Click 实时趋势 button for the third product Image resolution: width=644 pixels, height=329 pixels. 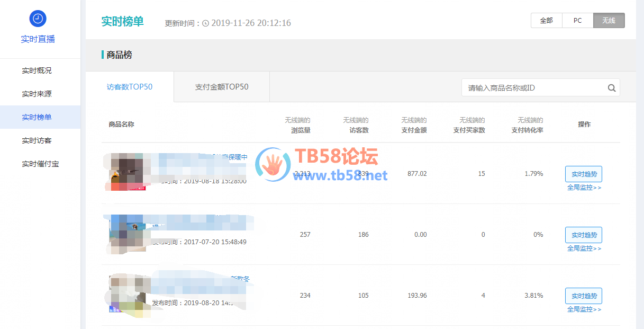[583, 296]
